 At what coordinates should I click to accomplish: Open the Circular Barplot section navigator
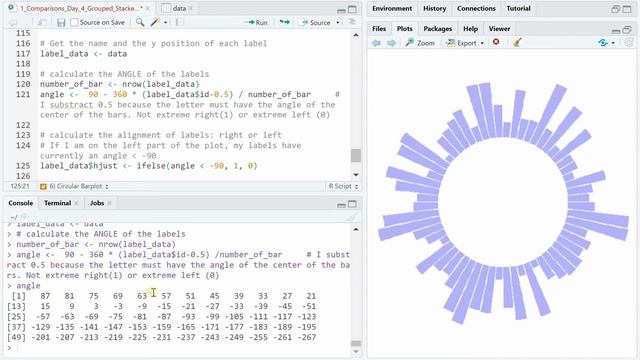[74, 186]
